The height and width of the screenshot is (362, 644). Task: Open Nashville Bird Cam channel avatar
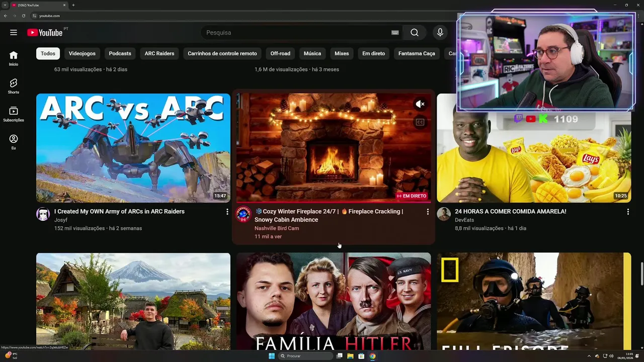tap(244, 214)
